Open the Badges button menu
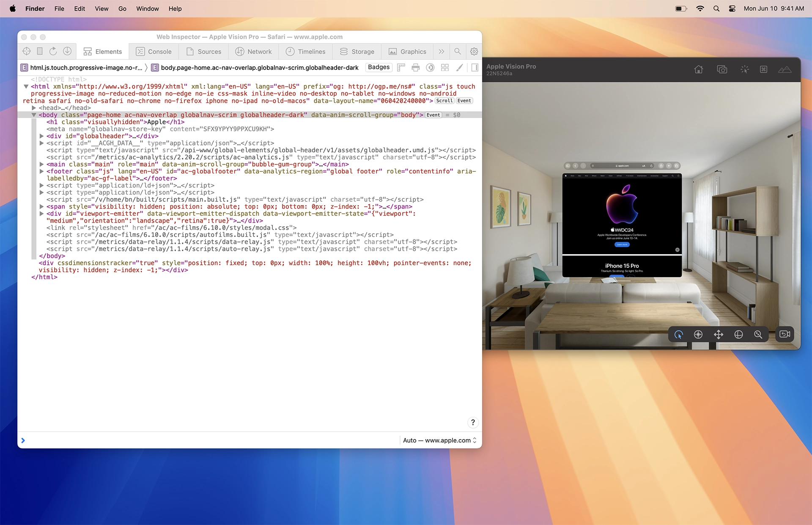This screenshot has height=525, width=812. click(x=379, y=67)
